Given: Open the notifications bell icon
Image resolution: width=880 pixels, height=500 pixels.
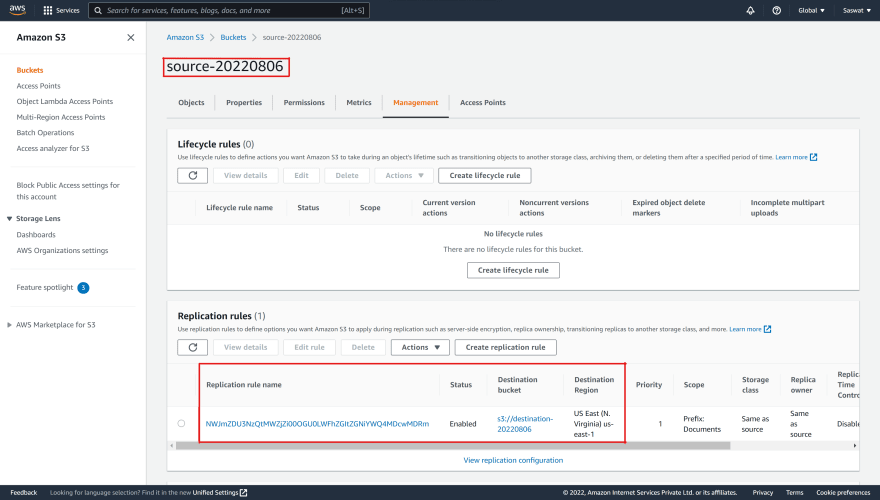Looking at the screenshot, I should tap(750, 10).
